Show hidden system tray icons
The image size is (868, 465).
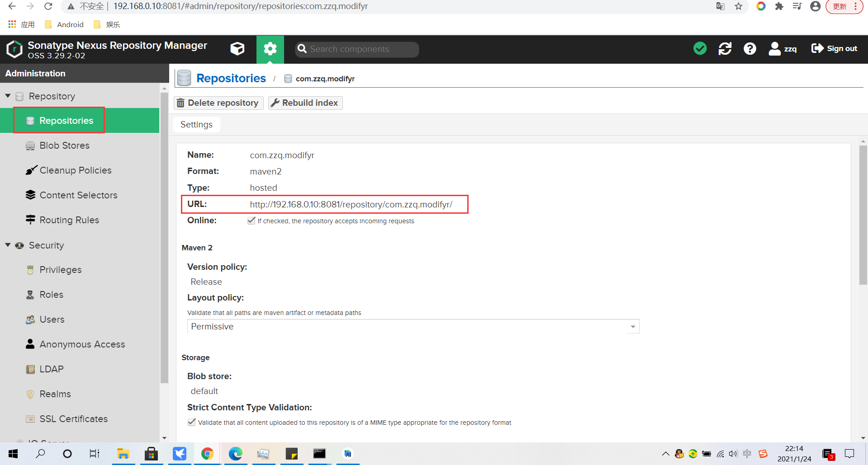665,454
